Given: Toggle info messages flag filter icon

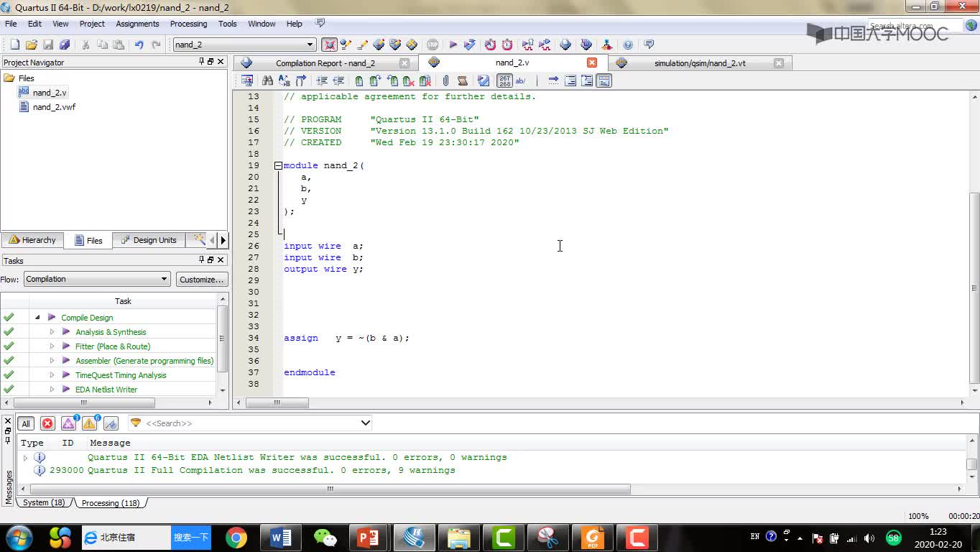Looking at the screenshot, I should 111,423.
